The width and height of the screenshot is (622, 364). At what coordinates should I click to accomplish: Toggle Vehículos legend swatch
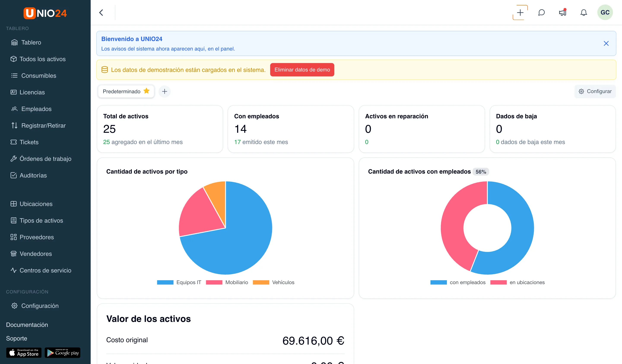261,283
